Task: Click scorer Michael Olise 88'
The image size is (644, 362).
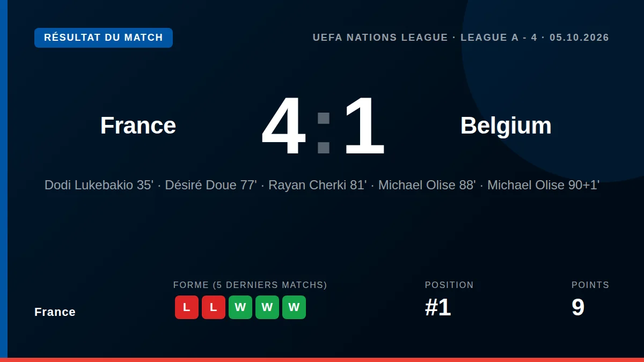Action: (427, 185)
